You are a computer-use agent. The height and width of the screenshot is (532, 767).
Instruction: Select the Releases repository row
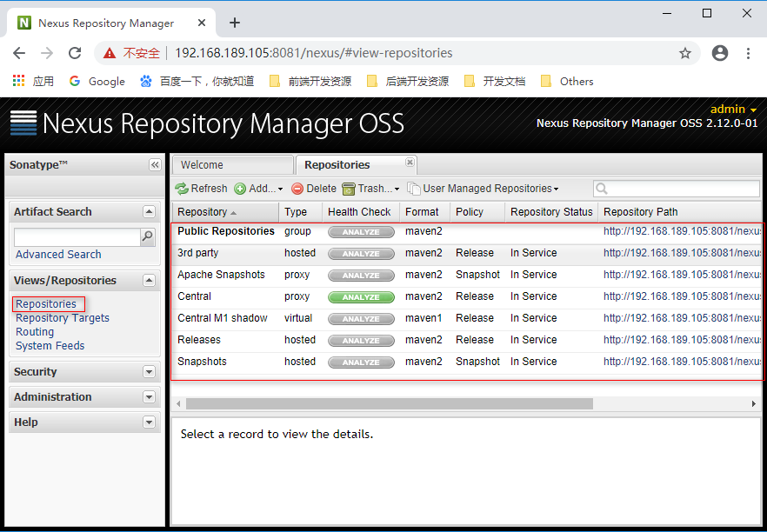[x=467, y=340]
